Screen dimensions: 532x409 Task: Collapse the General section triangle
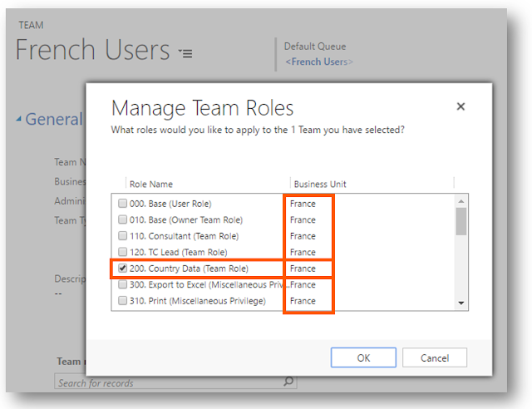pyautogui.click(x=19, y=119)
